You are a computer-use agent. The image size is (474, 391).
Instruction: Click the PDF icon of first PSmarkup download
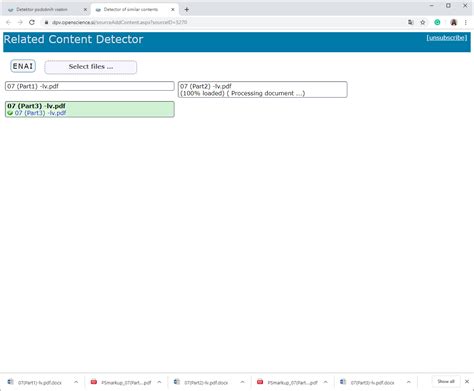coord(94,382)
